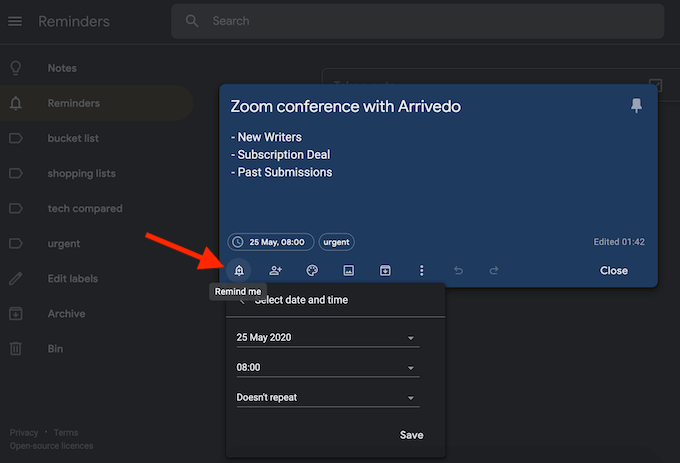Open the Archive sidebar item
Screen dimensions: 680x463
tap(66, 313)
